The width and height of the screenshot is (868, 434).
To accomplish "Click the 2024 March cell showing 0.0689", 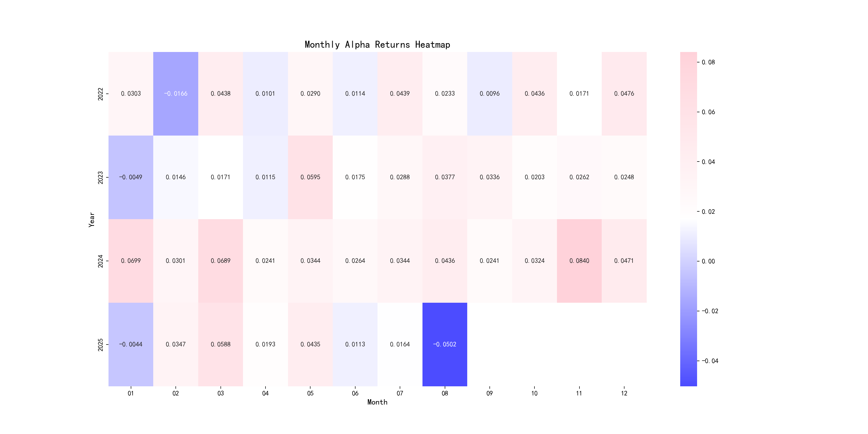I will pyautogui.click(x=220, y=261).
